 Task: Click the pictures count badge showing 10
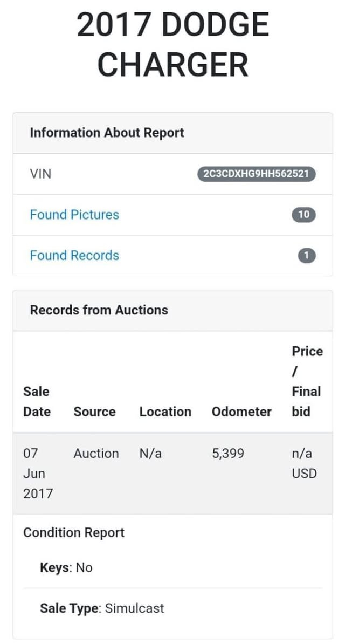pyautogui.click(x=303, y=215)
